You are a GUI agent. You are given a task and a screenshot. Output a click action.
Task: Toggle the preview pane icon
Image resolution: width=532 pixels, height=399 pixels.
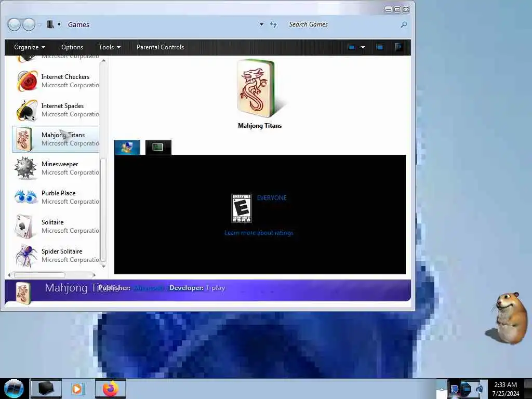click(x=380, y=47)
